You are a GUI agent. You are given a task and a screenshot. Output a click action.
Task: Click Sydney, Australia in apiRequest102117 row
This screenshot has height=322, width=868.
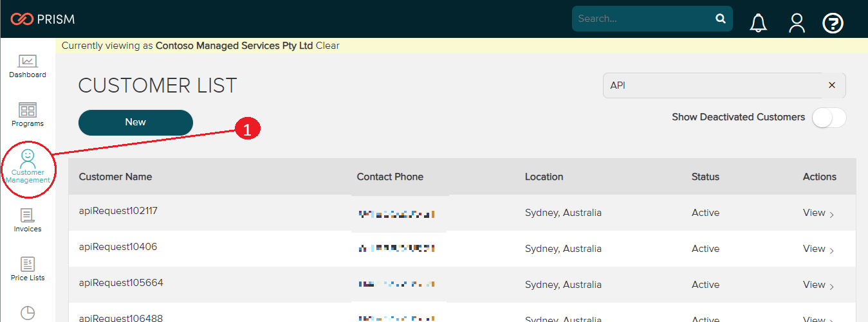tap(563, 213)
